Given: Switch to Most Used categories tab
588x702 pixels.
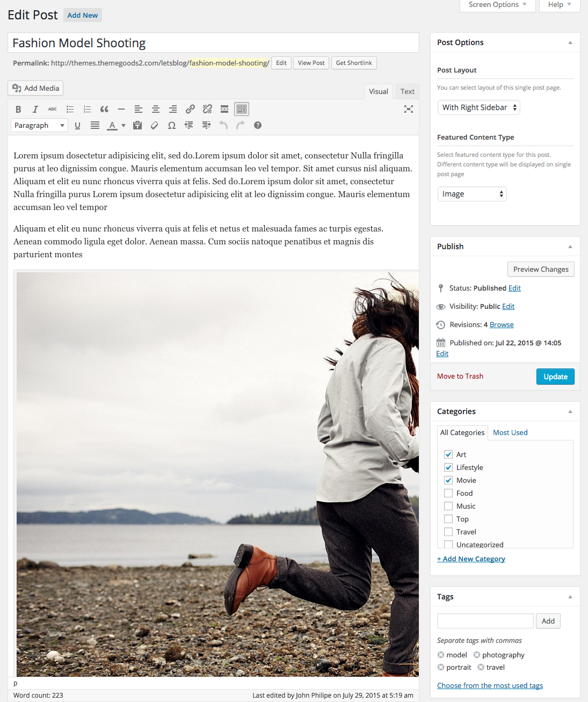Looking at the screenshot, I should pos(510,432).
